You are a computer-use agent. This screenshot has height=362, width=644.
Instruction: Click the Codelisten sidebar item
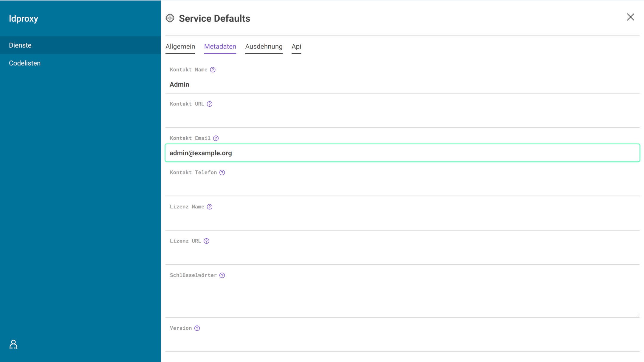pos(25,63)
